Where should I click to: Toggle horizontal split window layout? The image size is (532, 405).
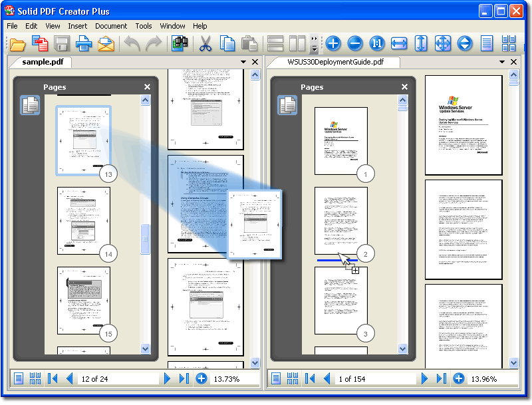pyautogui.click(x=275, y=45)
